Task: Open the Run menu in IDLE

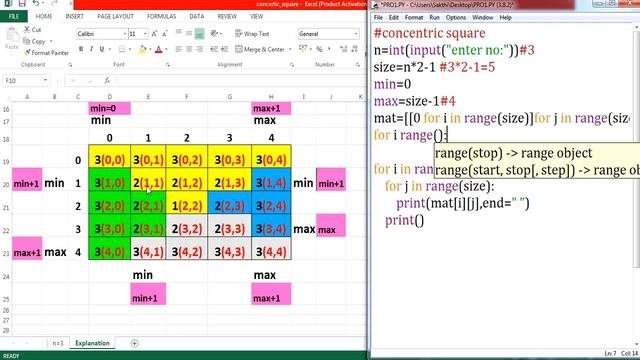Action: point(434,18)
